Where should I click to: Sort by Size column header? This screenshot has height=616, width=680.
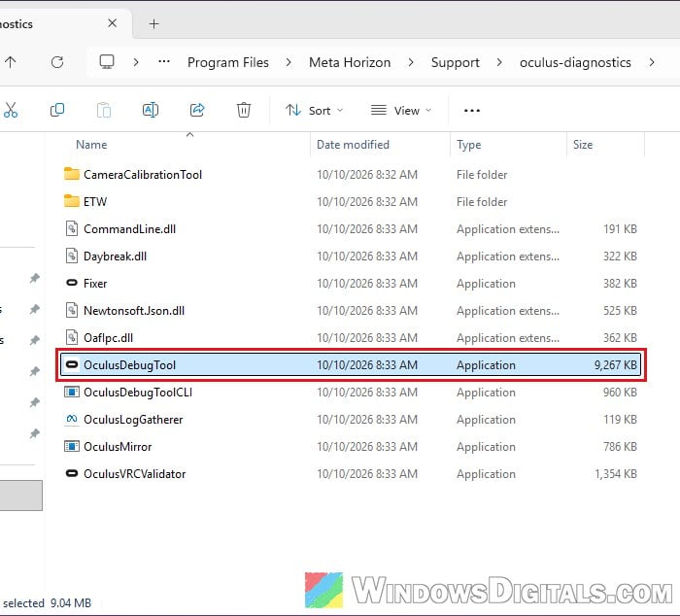click(x=583, y=145)
